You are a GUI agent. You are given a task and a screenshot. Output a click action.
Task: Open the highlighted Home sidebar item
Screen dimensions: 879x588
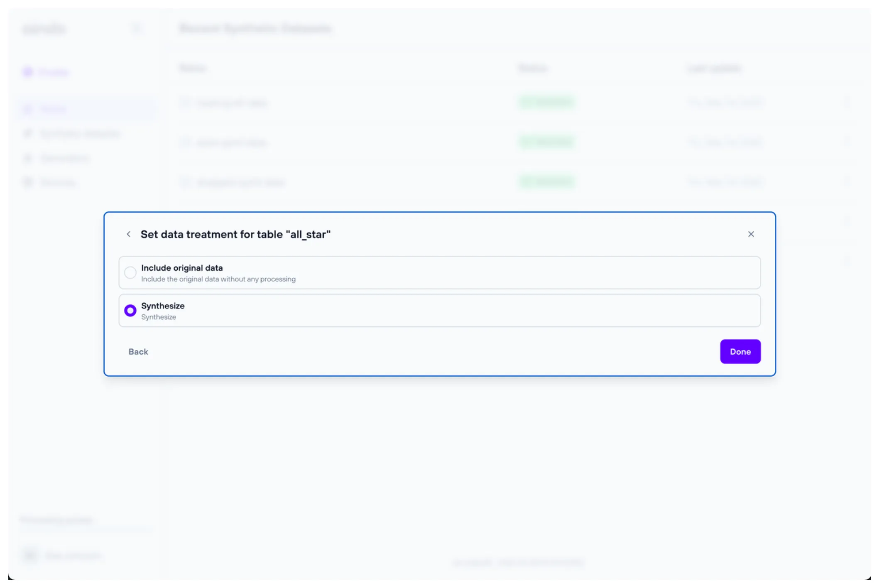pyautogui.click(x=53, y=109)
